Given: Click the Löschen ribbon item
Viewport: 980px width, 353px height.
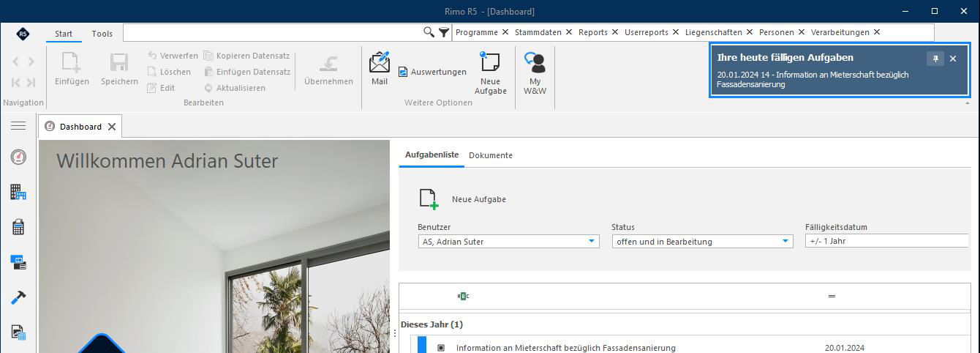Looking at the screenshot, I should pos(169,72).
